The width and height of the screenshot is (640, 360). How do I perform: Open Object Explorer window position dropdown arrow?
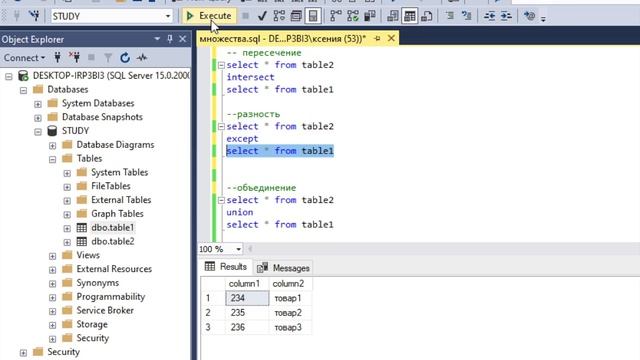pyautogui.click(x=157, y=39)
